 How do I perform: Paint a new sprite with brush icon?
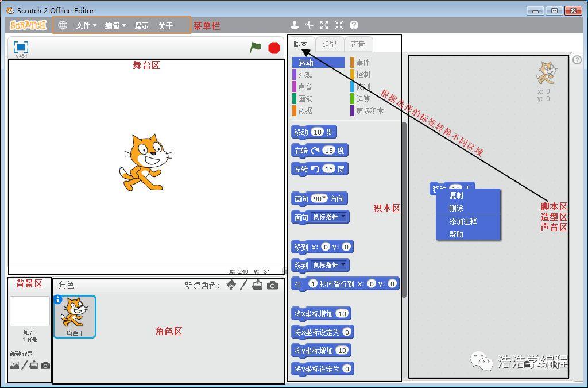(243, 285)
